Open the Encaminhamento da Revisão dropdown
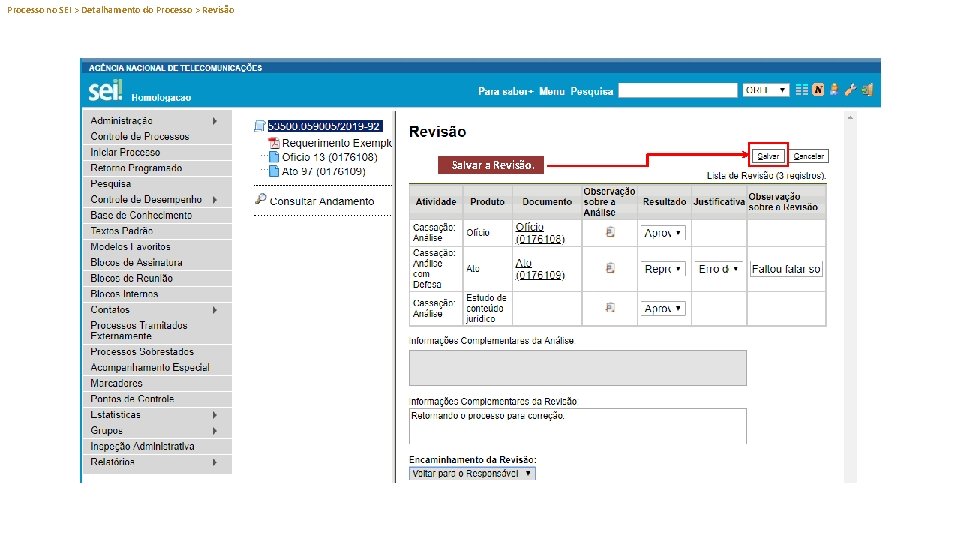This screenshot has height=540, width=960. click(x=472, y=473)
